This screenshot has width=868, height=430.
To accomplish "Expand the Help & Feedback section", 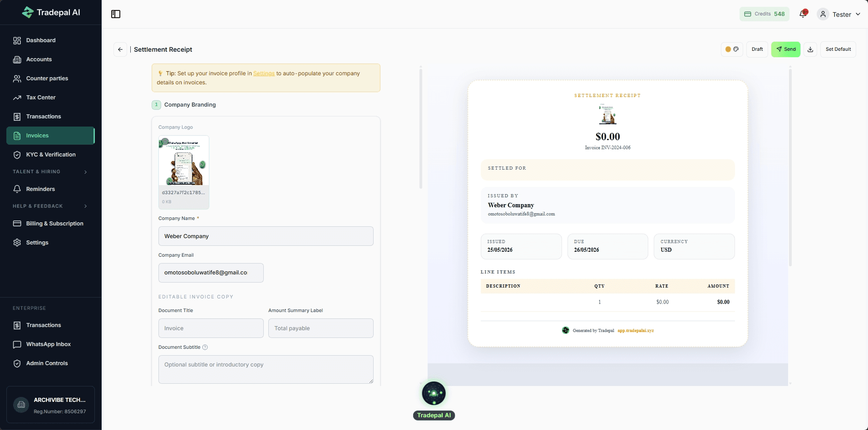I will tap(50, 206).
